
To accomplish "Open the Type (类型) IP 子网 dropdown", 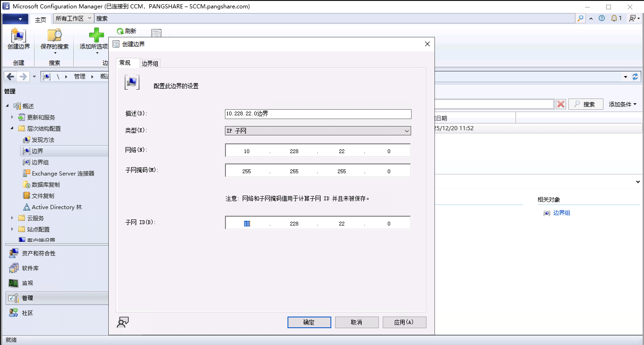I will click(318, 131).
